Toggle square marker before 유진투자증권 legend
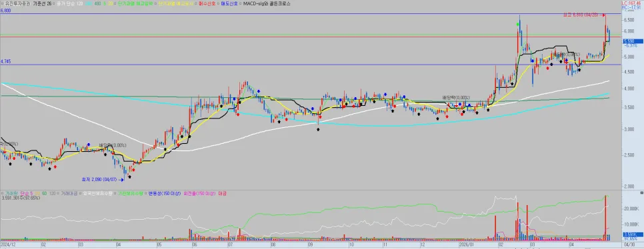Screen dimensions: 644x249 pos(3,3)
